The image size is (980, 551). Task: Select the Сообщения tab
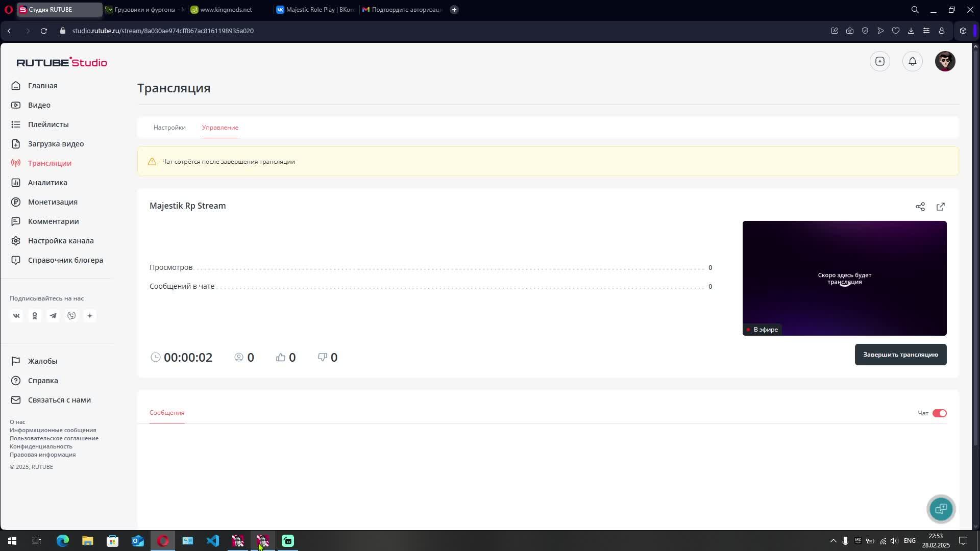(x=167, y=413)
